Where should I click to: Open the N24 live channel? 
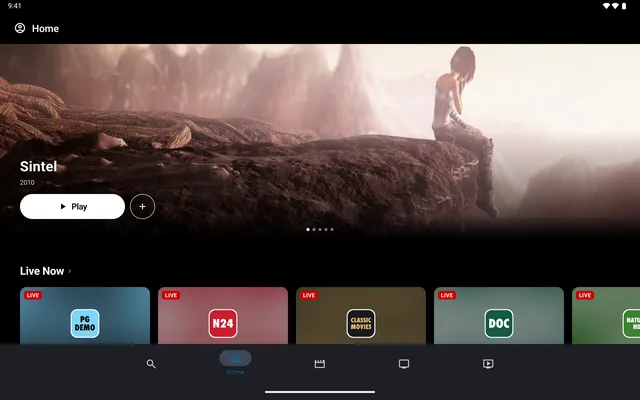click(223, 316)
